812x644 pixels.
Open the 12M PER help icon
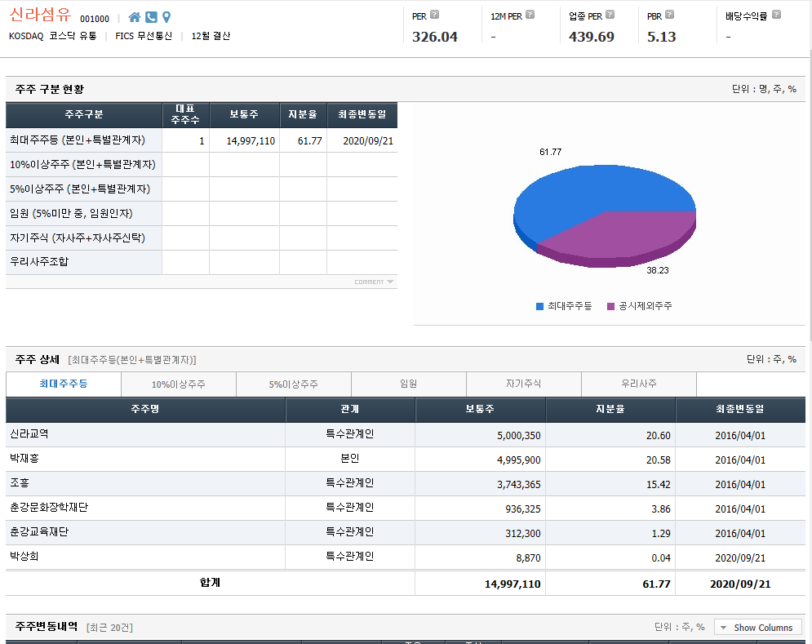coord(530,15)
